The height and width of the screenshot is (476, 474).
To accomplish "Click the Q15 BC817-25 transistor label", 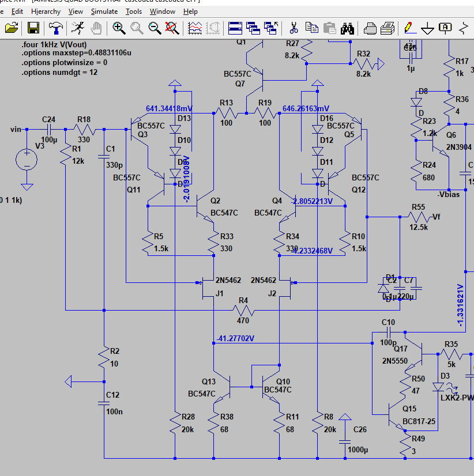I will (409, 409).
